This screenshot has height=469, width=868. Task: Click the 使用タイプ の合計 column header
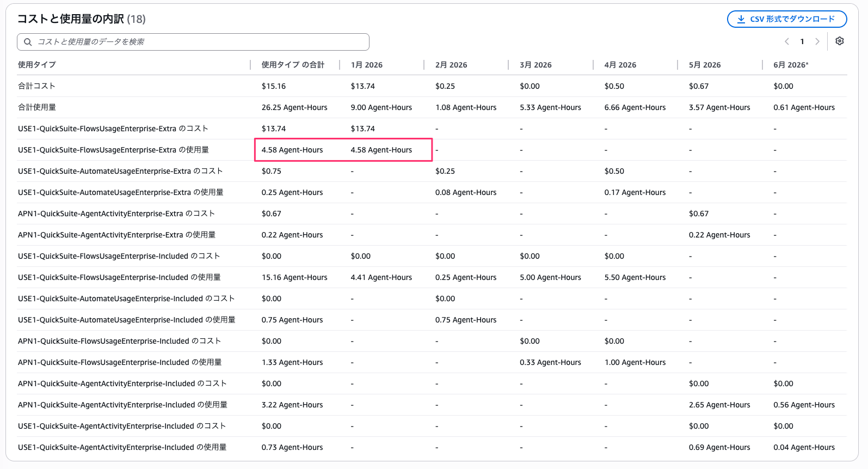point(293,65)
